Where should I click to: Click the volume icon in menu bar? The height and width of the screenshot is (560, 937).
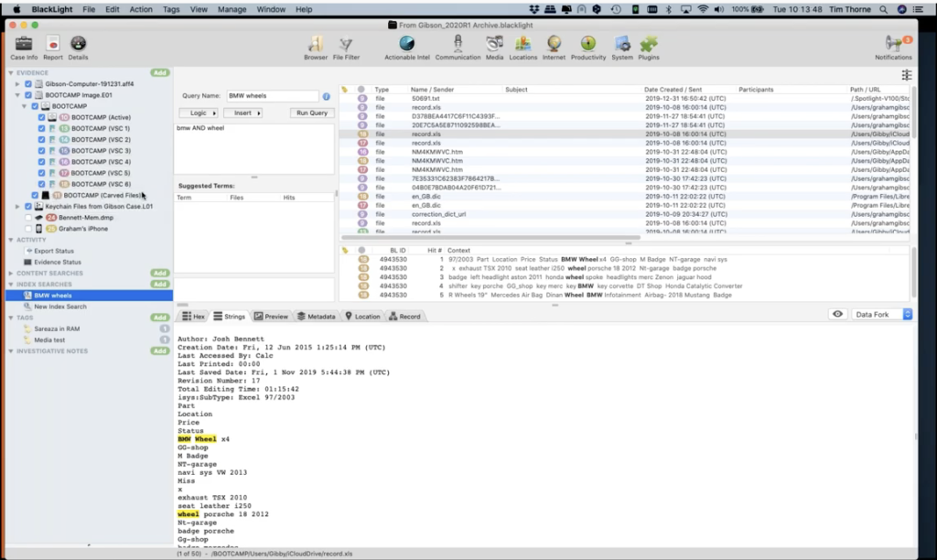coord(719,9)
